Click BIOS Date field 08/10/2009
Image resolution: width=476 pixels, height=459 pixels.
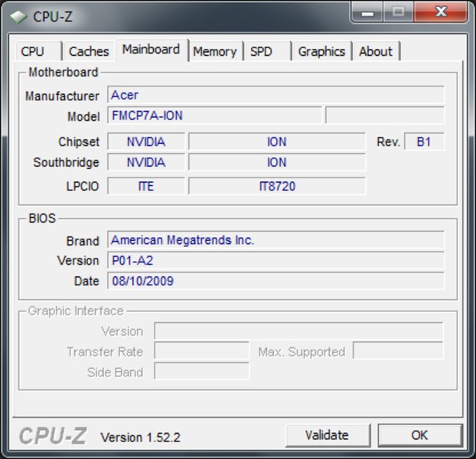click(275, 281)
